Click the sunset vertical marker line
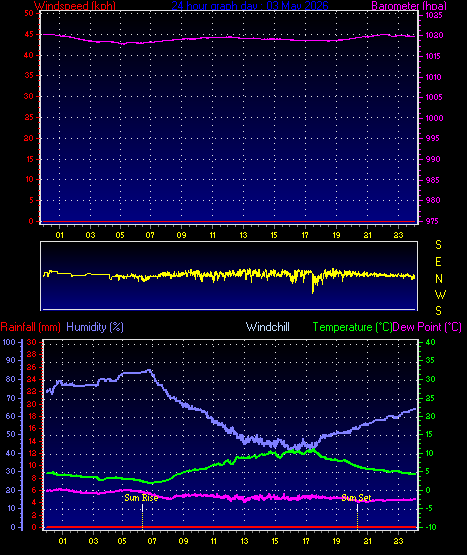467x555 pixels. click(357, 516)
